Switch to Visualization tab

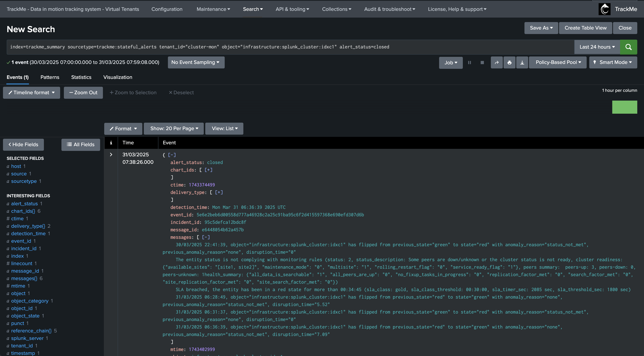[118, 77]
